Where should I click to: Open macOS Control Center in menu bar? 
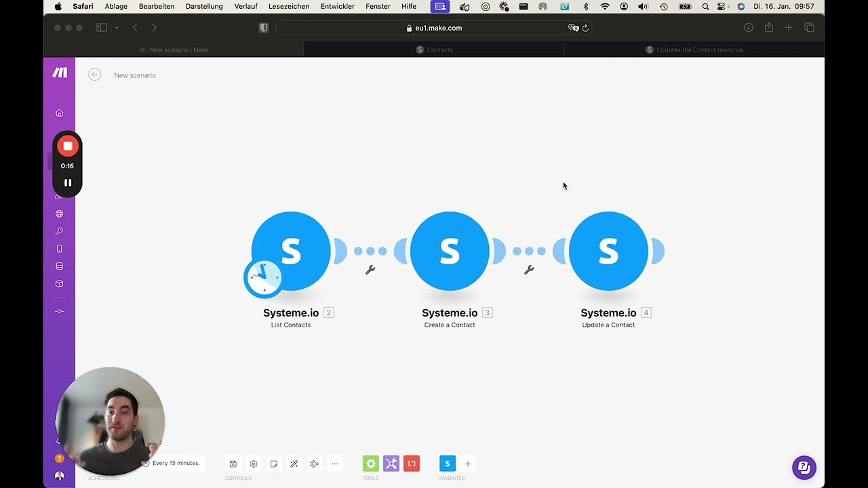tap(722, 6)
